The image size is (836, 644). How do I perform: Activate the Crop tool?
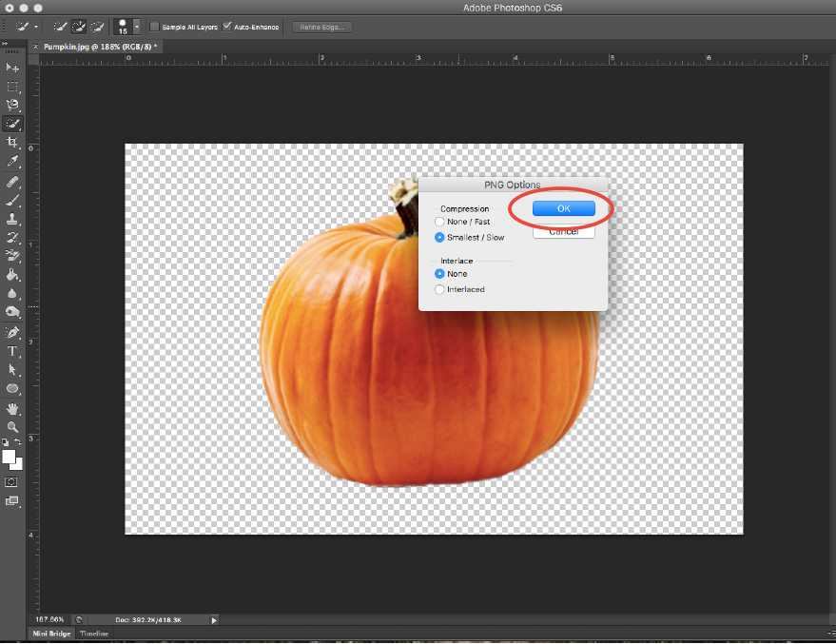coord(12,142)
